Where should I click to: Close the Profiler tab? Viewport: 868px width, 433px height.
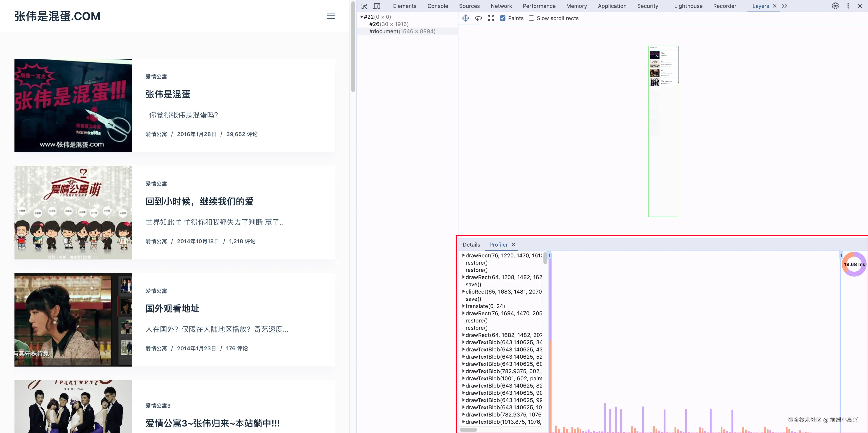tap(513, 245)
